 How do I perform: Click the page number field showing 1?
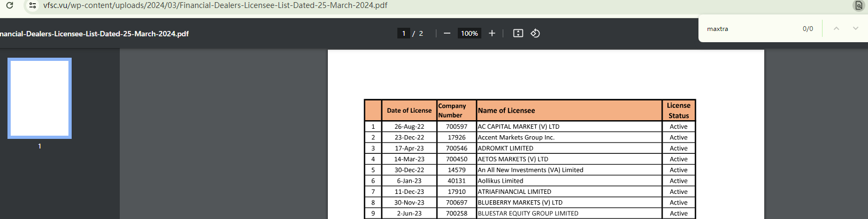pos(404,33)
